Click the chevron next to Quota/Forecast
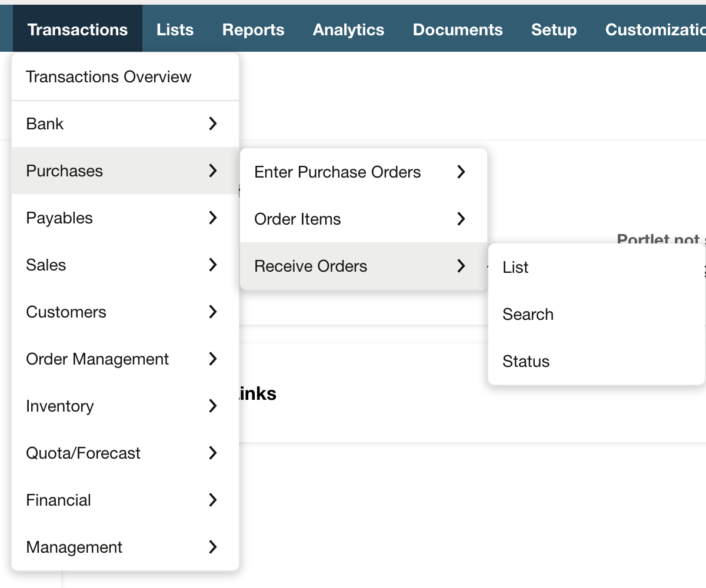 [213, 453]
